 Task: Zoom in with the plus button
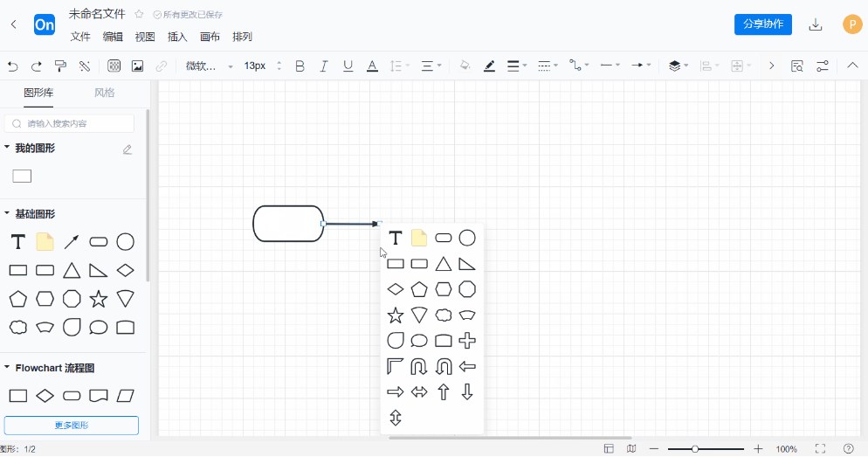(758, 448)
